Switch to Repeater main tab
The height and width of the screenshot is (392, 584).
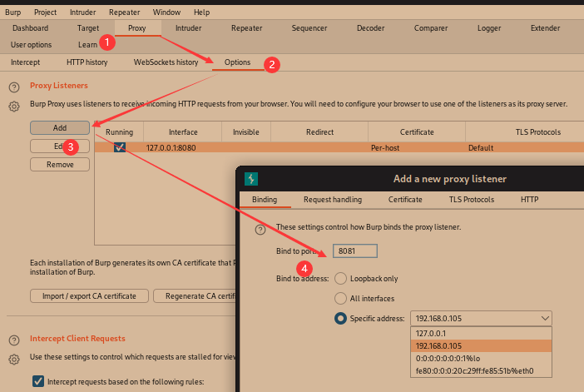point(246,28)
